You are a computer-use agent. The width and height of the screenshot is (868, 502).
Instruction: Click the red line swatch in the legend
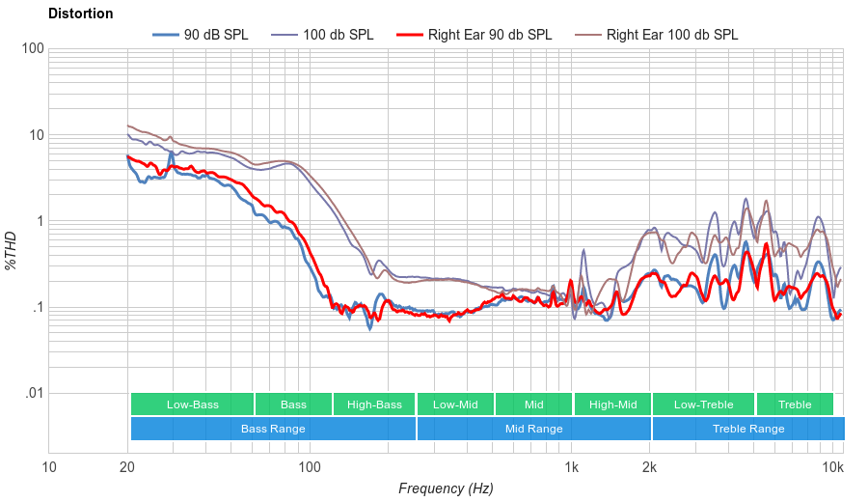pyautogui.click(x=410, y=35)
